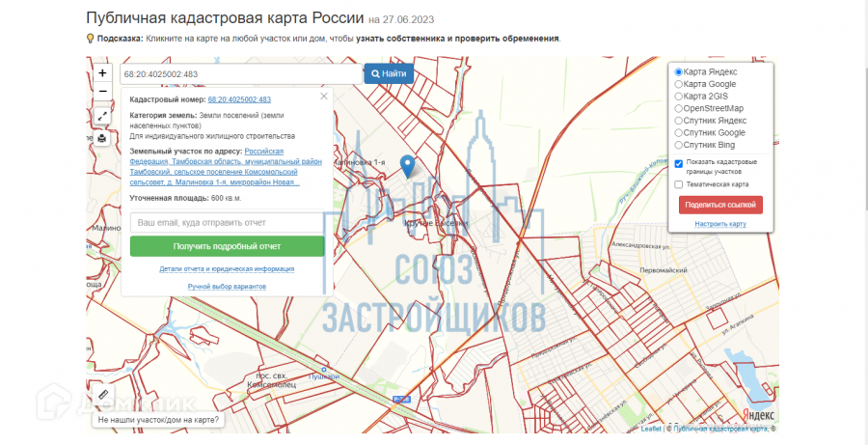Select Спутник Google radio option

pos(678,133)
